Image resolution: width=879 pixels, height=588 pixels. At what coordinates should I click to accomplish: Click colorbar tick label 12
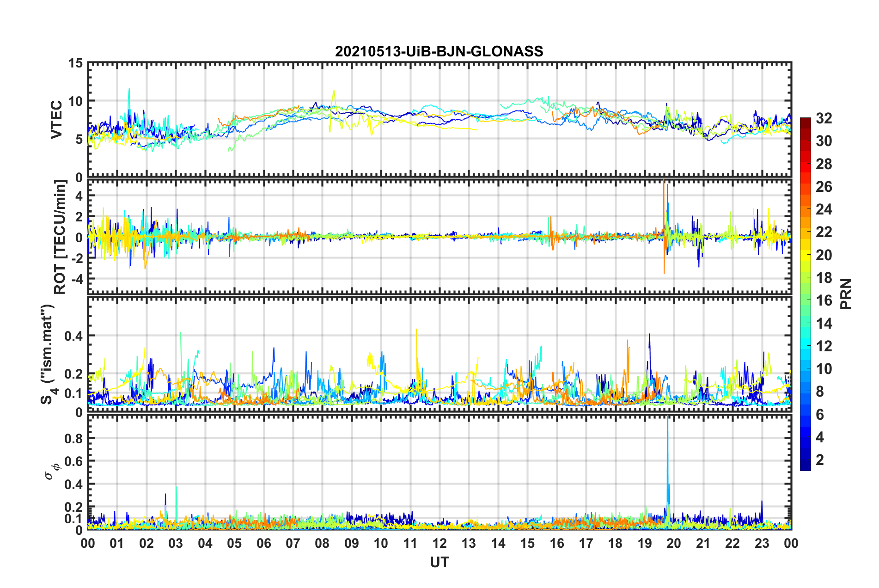click(x=824, y=346)
